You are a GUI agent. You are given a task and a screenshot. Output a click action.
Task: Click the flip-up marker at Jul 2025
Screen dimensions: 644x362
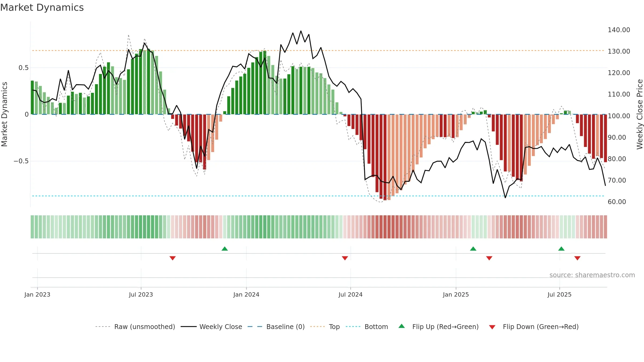point(561,249)
